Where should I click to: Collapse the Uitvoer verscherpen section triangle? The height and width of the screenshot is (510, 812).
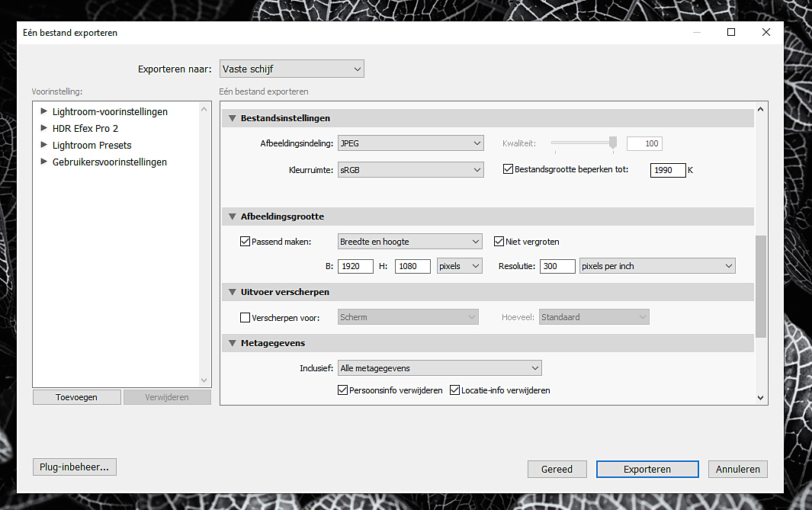233,292
